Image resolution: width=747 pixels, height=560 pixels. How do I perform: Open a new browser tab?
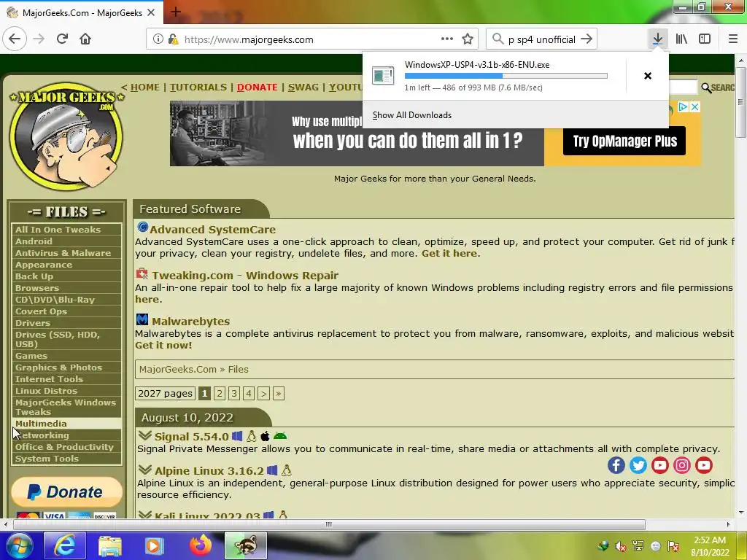[x=175, y=12]
